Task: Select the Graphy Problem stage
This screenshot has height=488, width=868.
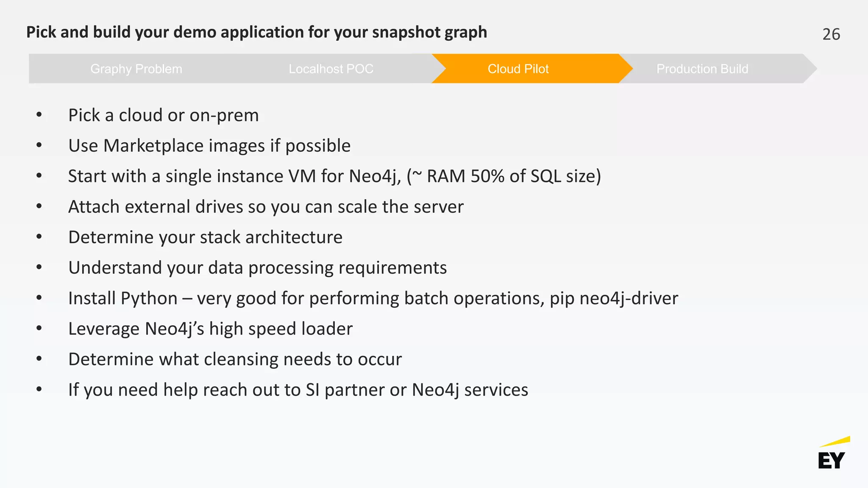Action: tap(136, 69)
